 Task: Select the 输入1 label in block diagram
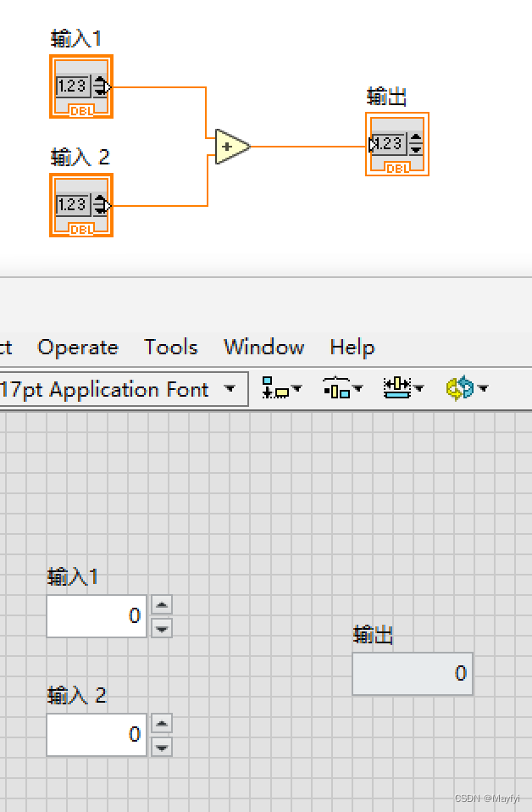[76, 39]
